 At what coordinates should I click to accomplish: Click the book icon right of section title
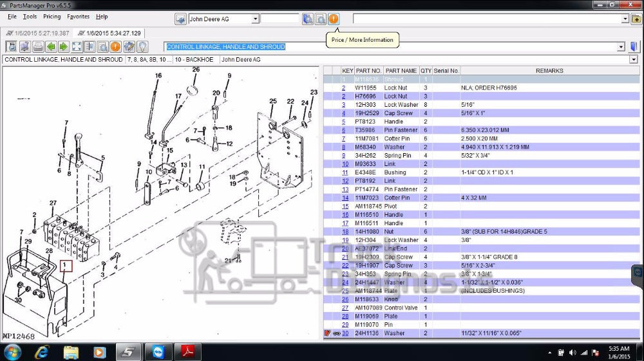coord(634,46)
